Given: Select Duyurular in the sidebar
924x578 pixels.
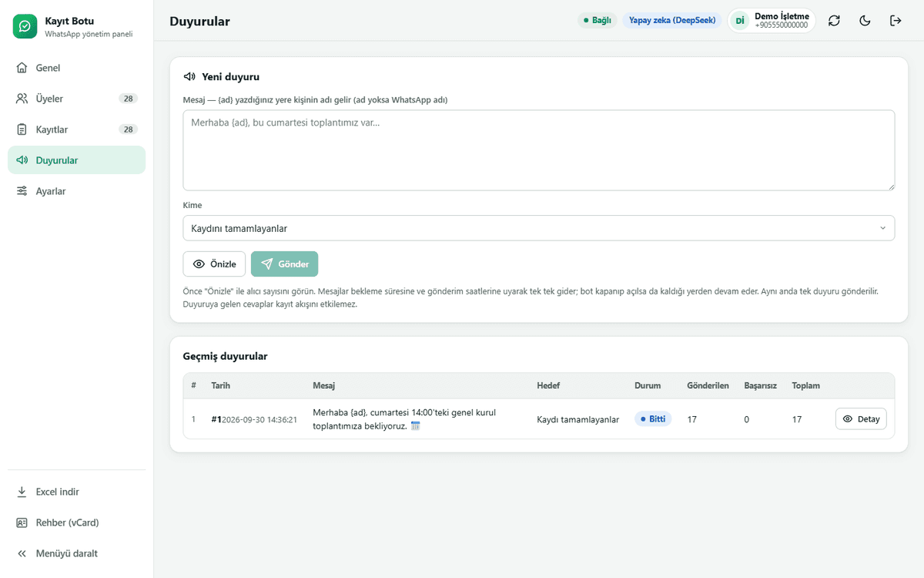Looking at the screenshot, I should pos(76,160).
